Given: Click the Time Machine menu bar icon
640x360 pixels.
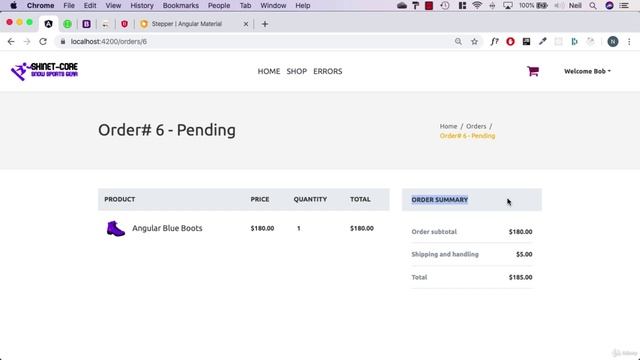Looking at the screenshot, I should [x=445, y=5].
